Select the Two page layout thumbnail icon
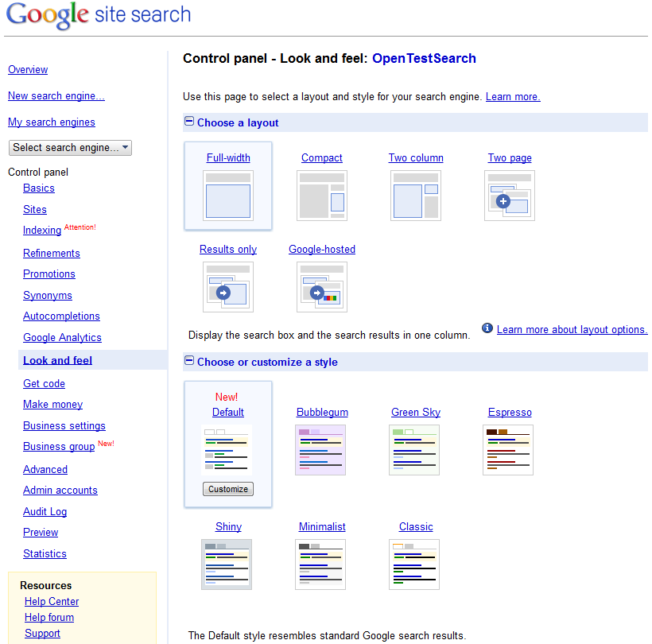Viewport: 652px width, 644px height. [510, 195]
